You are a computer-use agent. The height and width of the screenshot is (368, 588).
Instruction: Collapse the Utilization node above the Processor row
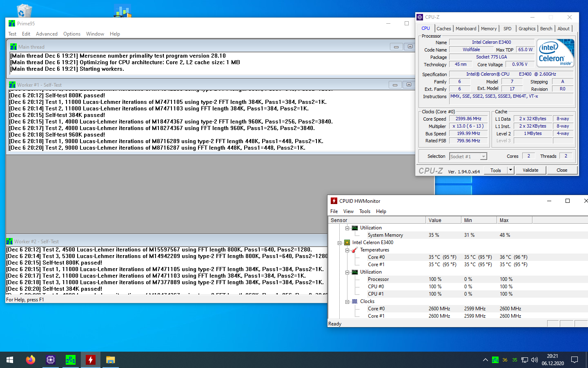[x=347, y=272]
